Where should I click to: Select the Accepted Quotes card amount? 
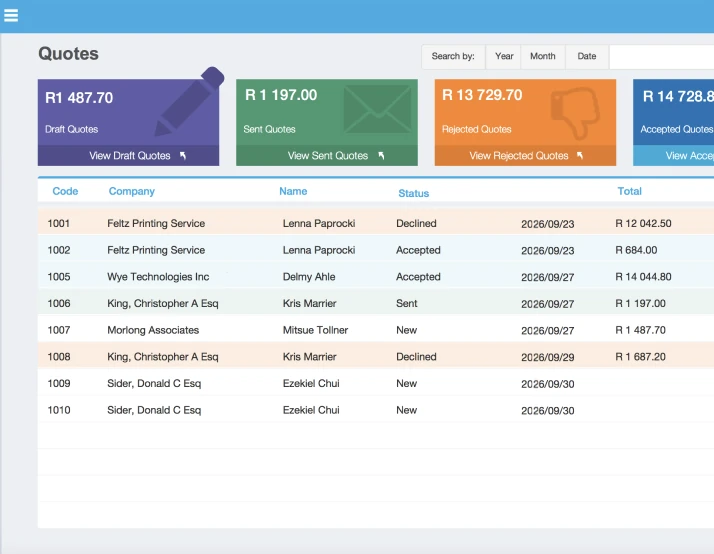[678, 96]
